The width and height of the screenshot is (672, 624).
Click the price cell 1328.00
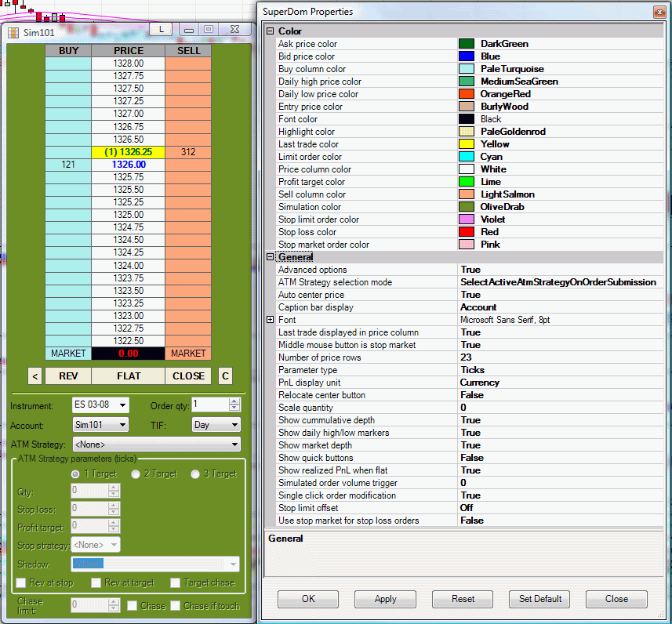coord(128,63)
